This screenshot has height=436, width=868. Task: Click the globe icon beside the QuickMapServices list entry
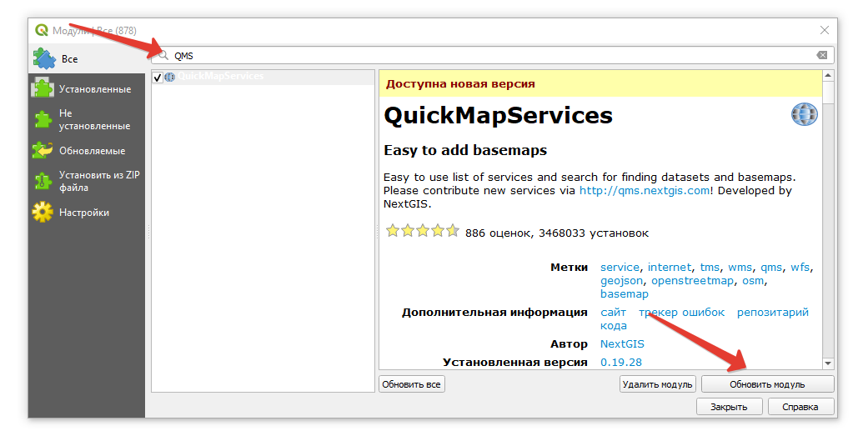pos(170,77)
